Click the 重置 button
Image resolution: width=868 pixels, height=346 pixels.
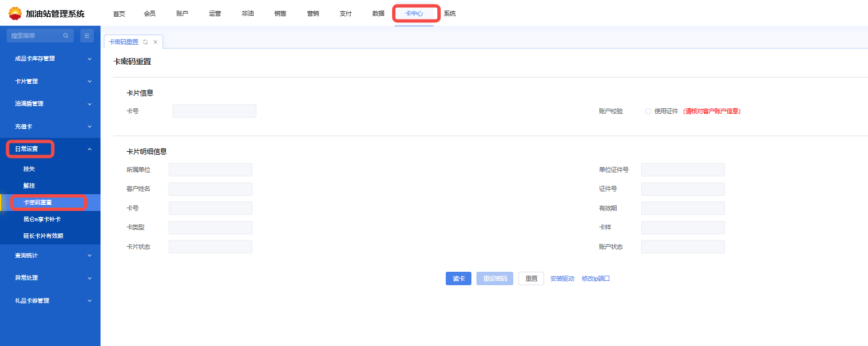[x=531, y=278]
